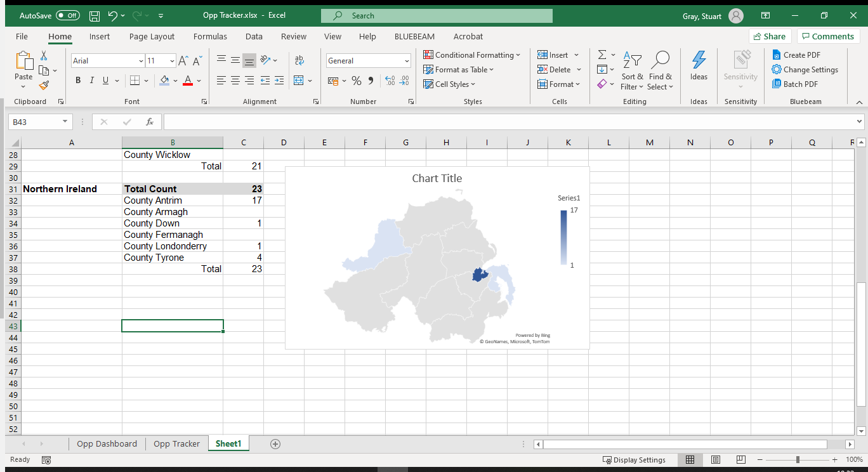This screenshot has height=472, width=868.
Task: Click the zoom slider handle
Action: (x=798, y=460)
